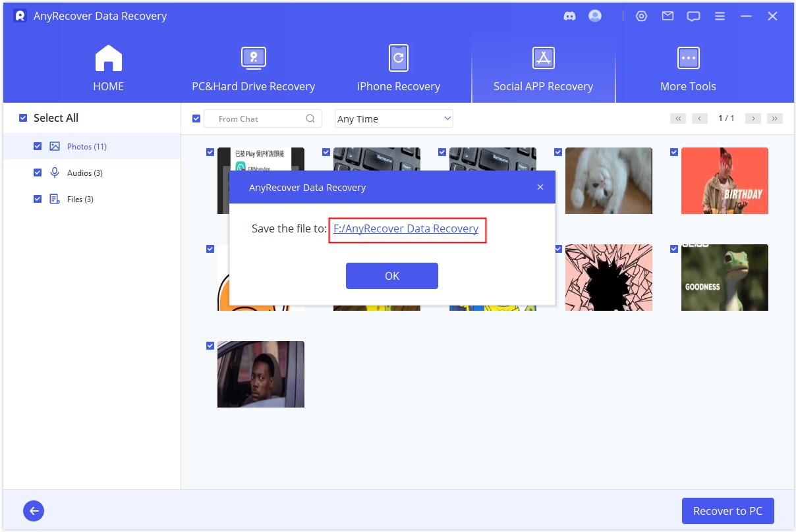Go to the next page arrow
The image size is (796, 532).
coord(753,119)
